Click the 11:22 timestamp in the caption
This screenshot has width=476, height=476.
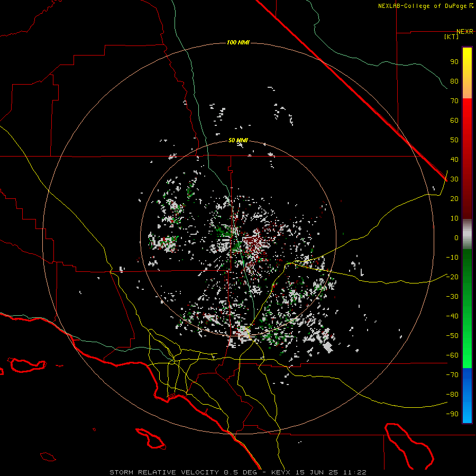point(354,472)
